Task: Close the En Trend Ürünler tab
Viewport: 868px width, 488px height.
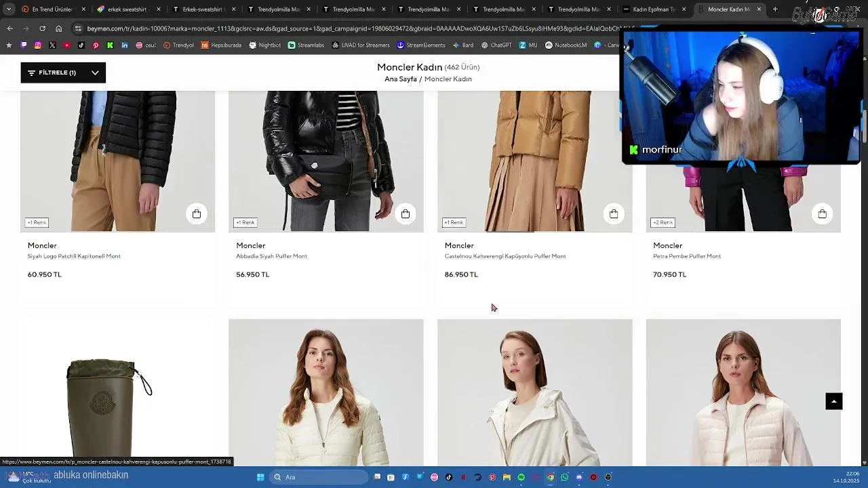Action: click(83, 9)
